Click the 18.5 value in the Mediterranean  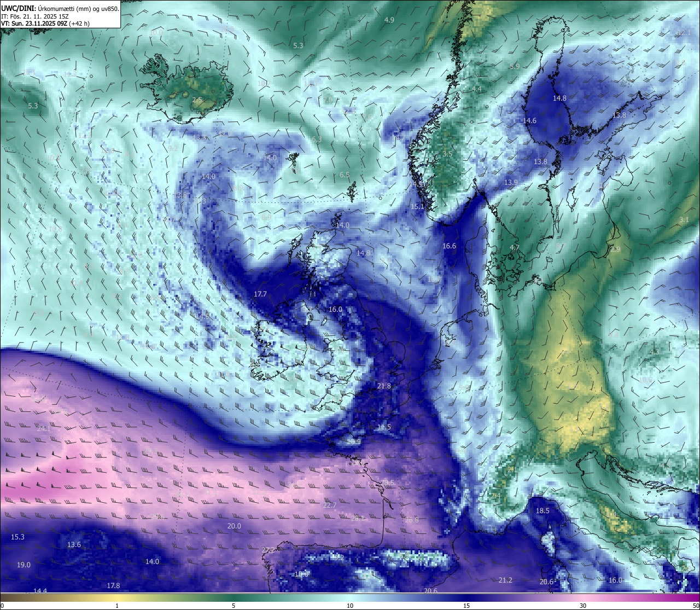pos(542,511)
